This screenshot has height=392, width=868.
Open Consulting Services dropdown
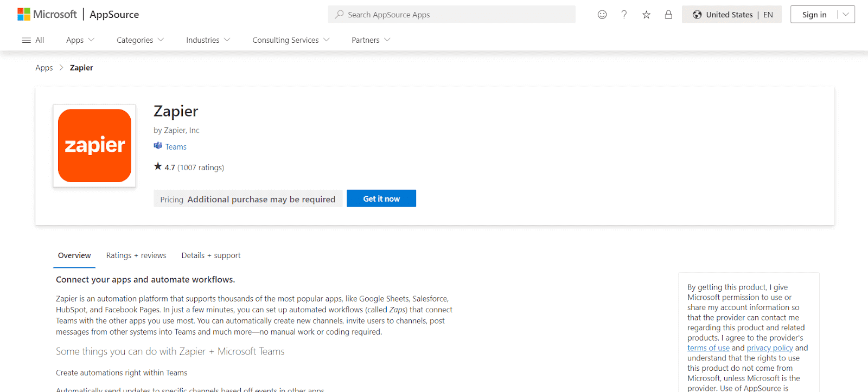291,40
